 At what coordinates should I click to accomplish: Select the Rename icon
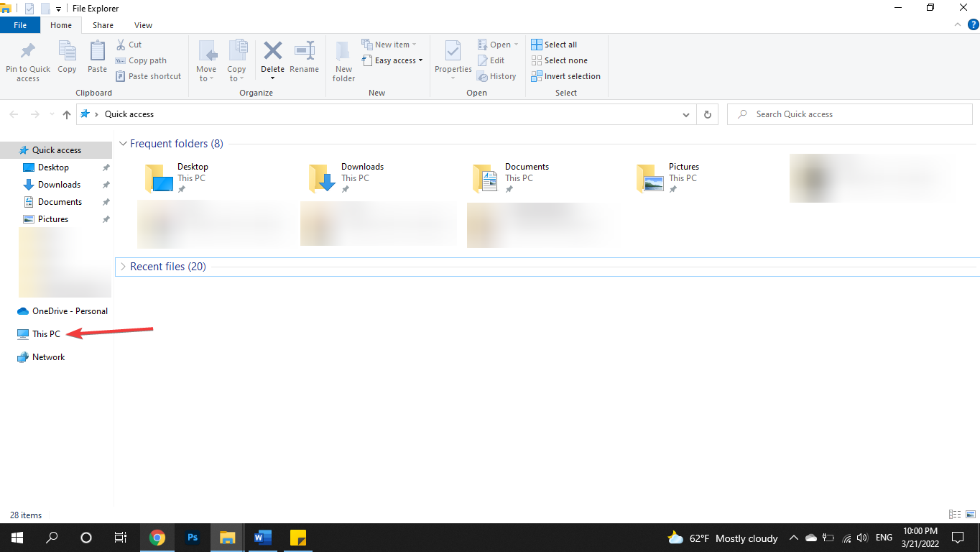click(304, 60)
